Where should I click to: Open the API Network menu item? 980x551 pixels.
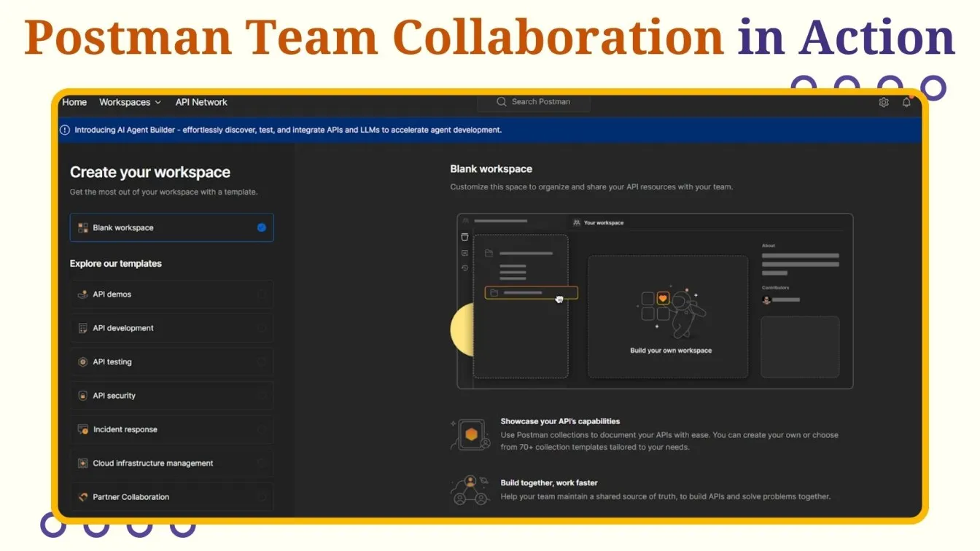pyautogui.click(x=201, y=102)
